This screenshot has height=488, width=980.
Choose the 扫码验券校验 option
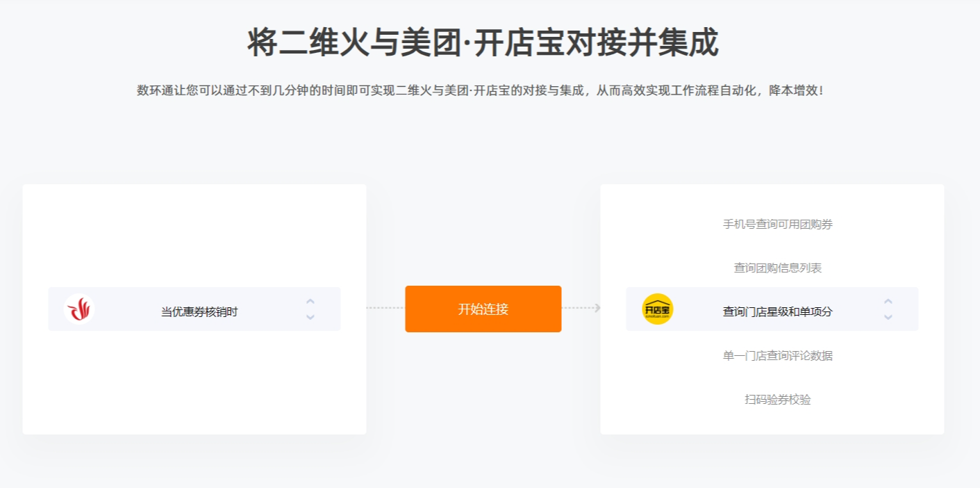[778, 400]
